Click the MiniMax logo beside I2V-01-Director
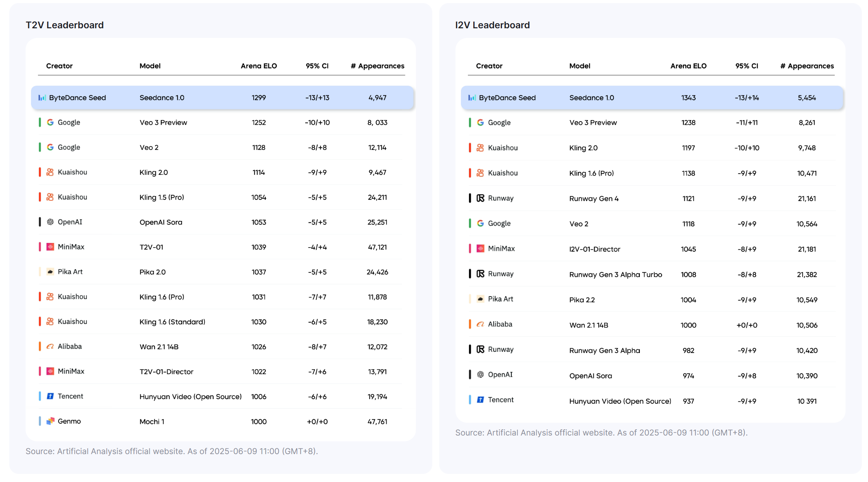Screen dimensions: 868x482 [x=480, y=248]
